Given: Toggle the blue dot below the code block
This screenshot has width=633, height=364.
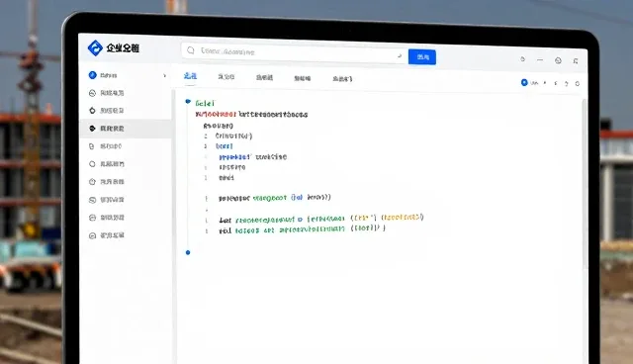Looking at the screenshot, I should (x=188, y=252).
